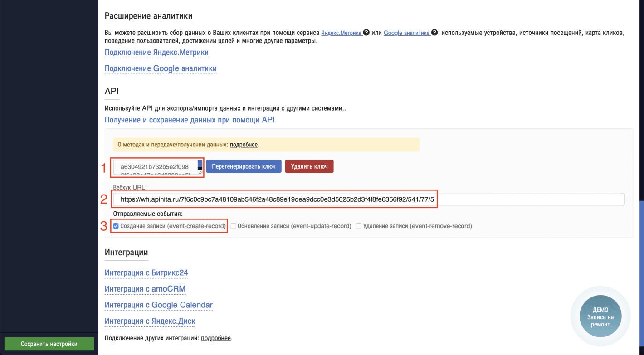Viewport: 644px width, 355px height.
Task: Open the help icon beside Google аналитика
Action: (434, 33)
